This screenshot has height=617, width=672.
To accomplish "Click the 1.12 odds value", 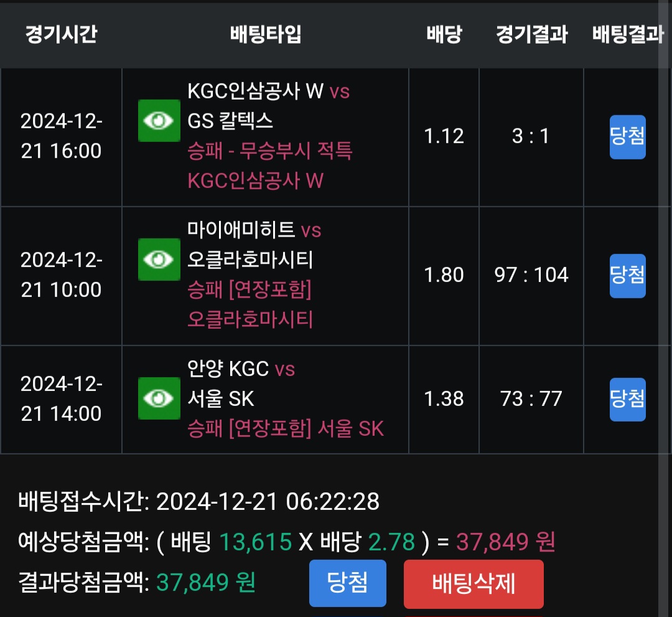I will click(x=444, y=136).
